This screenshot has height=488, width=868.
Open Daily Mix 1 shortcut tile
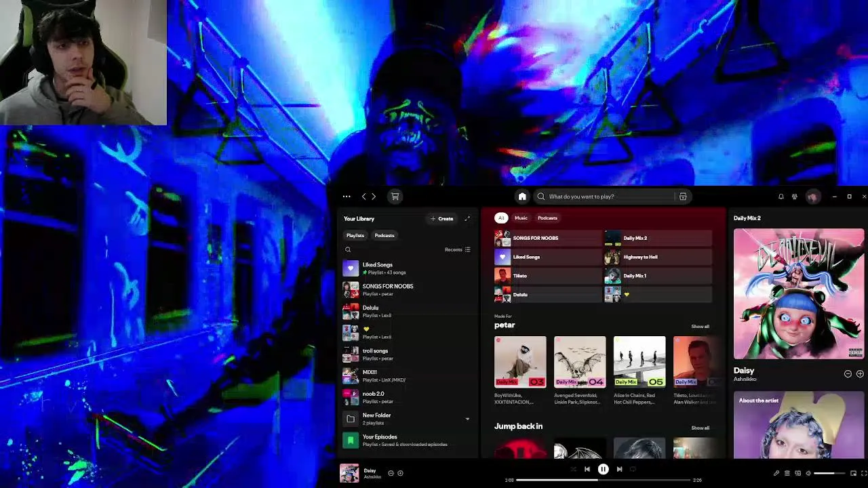[x=658, y=276]
